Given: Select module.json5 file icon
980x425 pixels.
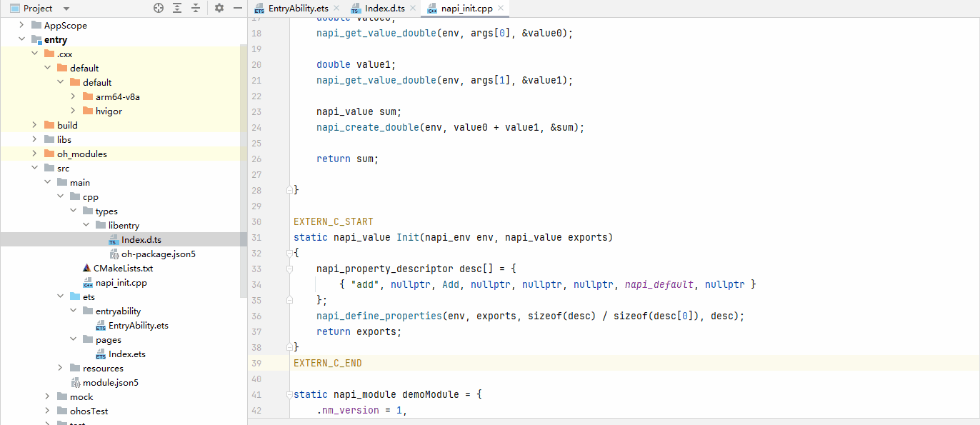Looking at the screenshot, I should 75,382.
